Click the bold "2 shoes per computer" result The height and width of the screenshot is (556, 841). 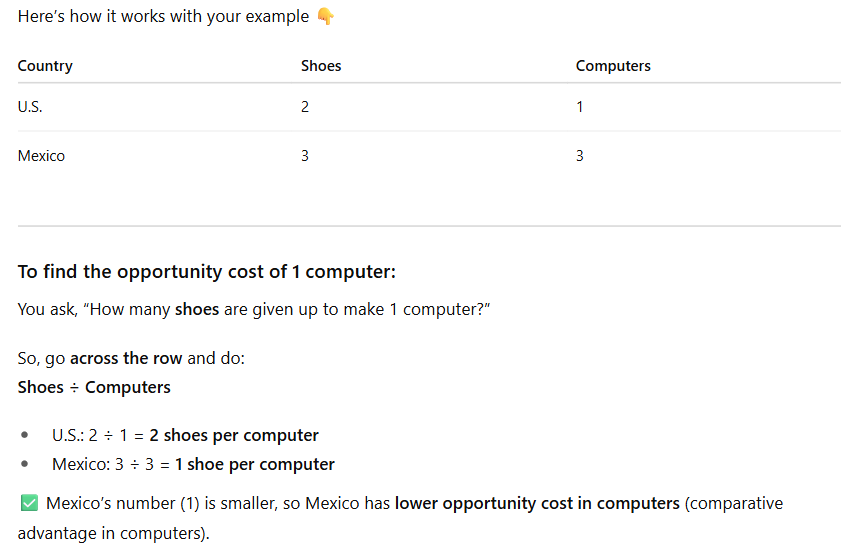click(234, 436)
